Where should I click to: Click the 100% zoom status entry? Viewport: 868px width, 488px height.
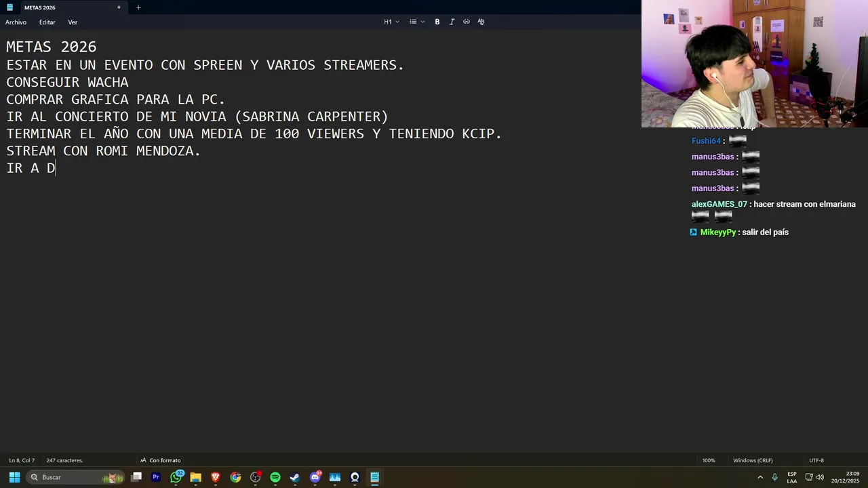709,460
